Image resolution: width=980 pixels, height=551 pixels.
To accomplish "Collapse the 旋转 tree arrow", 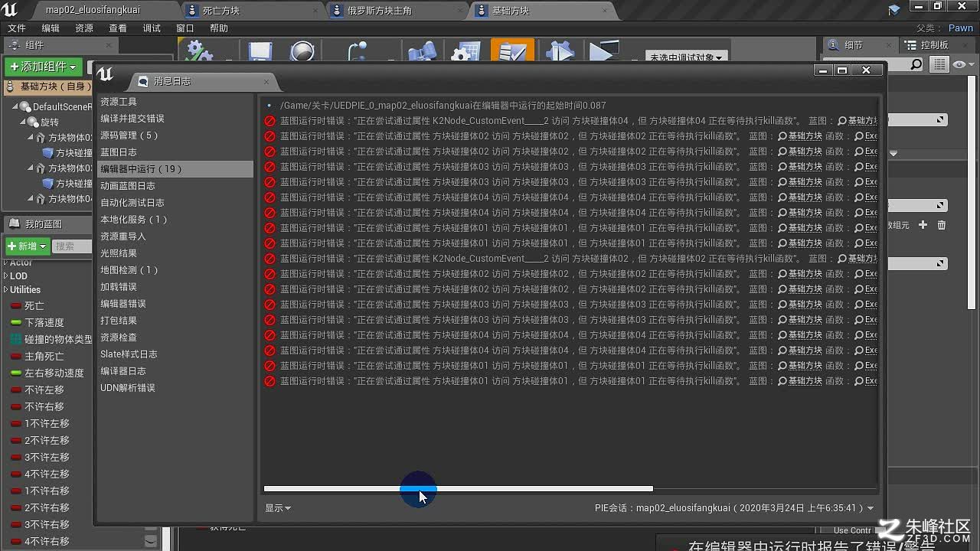I will pos(22,122).
